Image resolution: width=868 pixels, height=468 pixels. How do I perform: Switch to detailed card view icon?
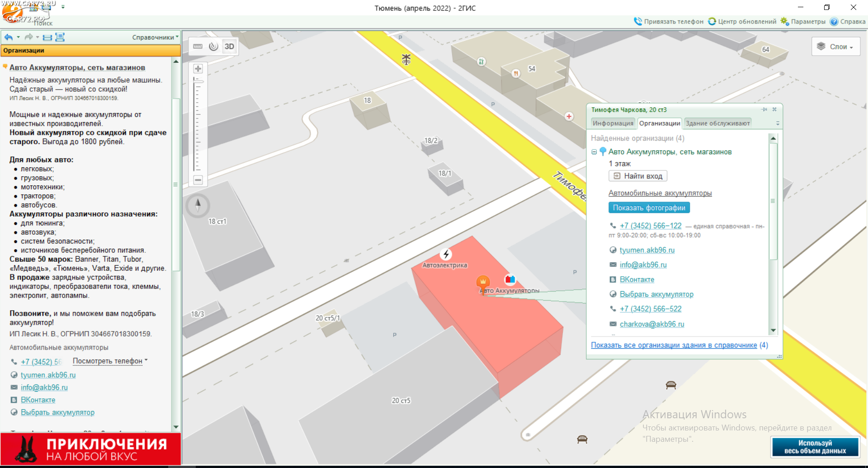pos(60,37)
